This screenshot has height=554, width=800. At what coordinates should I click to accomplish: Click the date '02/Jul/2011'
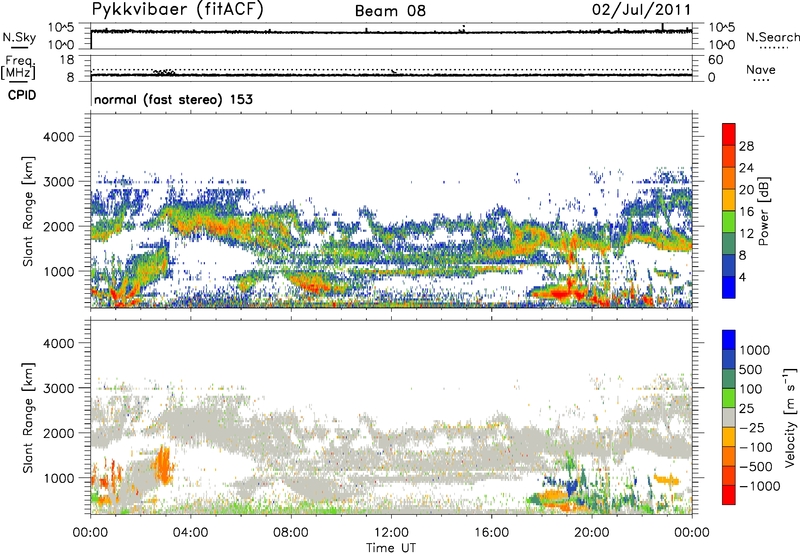coord(642,9)
